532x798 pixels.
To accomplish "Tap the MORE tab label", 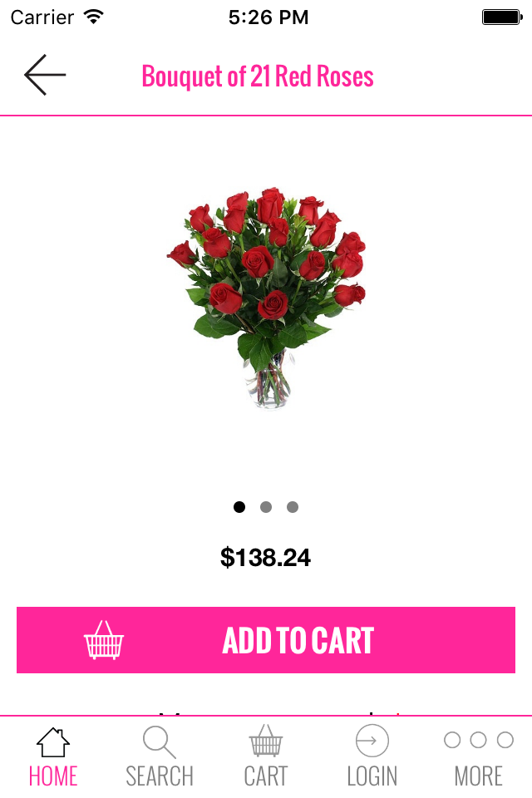I will click(479, 776).
